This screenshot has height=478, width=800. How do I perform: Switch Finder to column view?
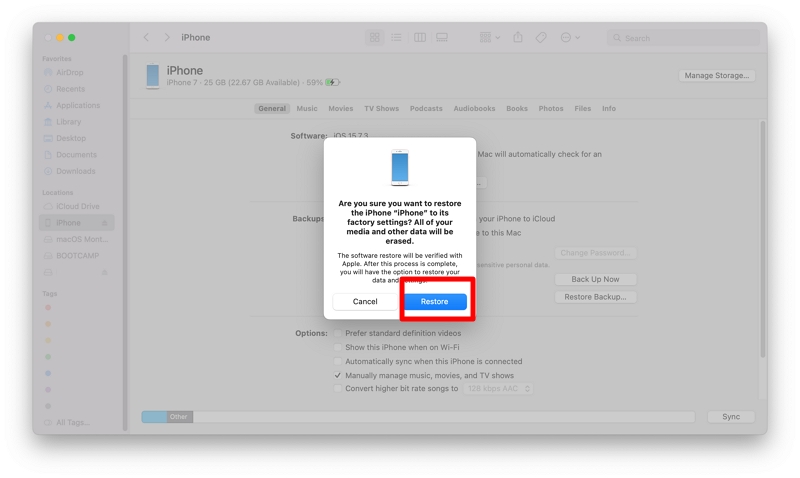click(x=420, y=38)
